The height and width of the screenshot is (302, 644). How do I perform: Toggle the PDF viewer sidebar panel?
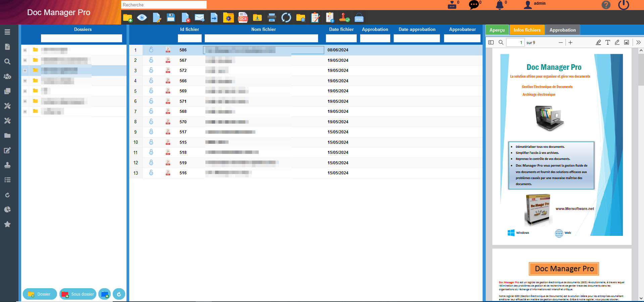(x=491, y=42)
